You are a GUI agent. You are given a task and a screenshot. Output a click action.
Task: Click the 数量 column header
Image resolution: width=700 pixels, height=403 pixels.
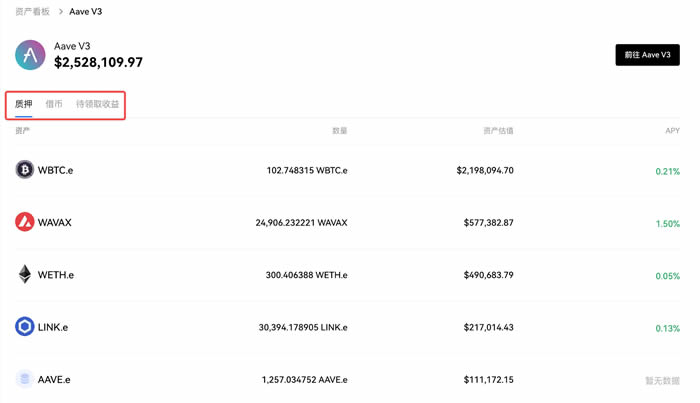point(339,131)
